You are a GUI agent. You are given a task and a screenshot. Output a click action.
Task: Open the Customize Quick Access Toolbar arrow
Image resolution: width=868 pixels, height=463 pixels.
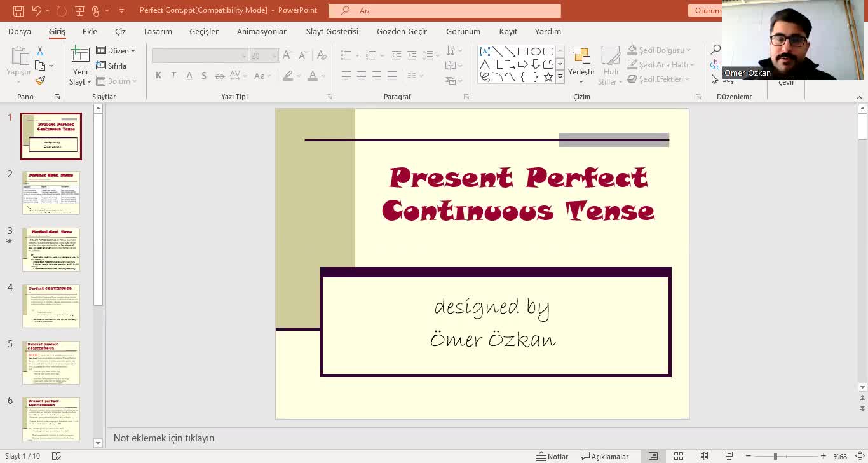click(x=121, y=11)
